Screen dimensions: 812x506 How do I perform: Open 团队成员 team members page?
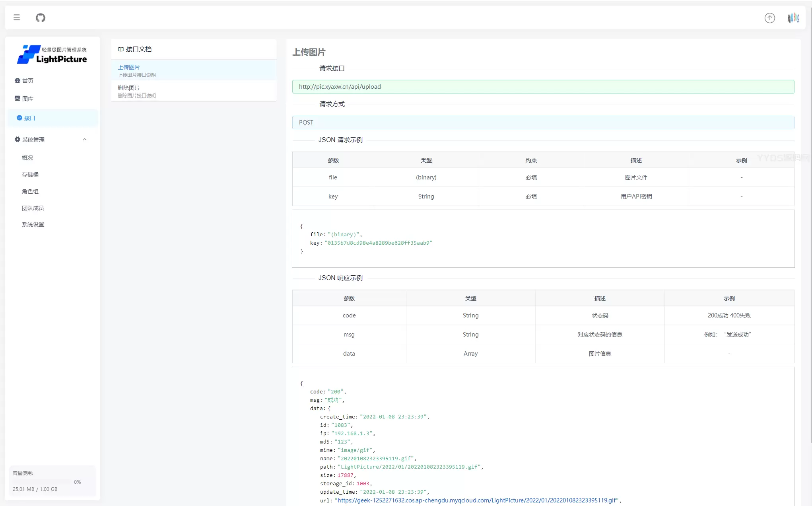pyautogui.click(x=33, y=208)
